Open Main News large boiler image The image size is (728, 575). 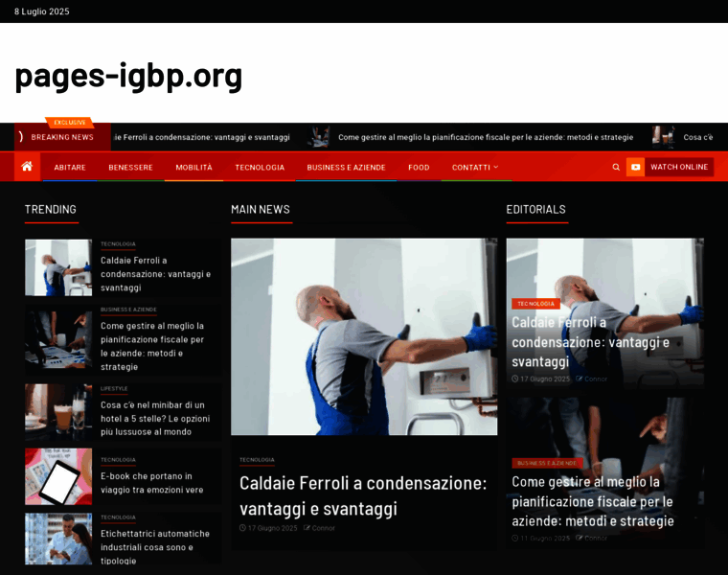364,336
